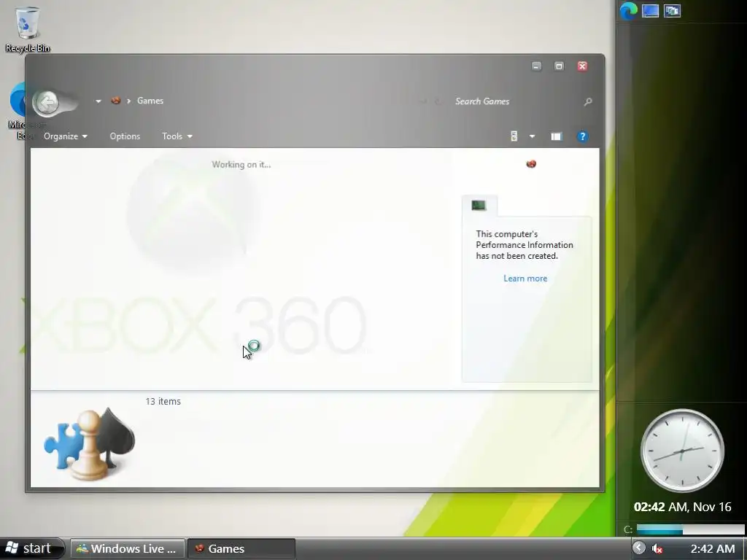Click the C: drive usage bar
The image size is (747, 560).
pos(690,529)
